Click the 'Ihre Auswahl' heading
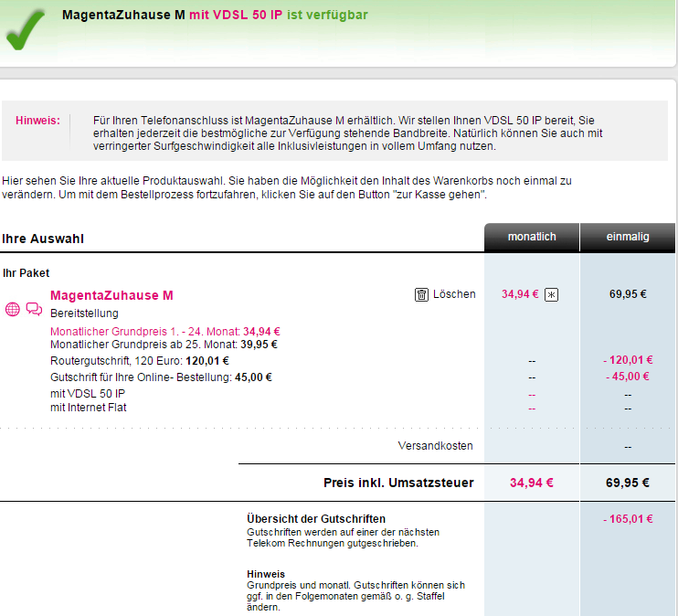This screenshot has height=616, width=678. point(43,239)
